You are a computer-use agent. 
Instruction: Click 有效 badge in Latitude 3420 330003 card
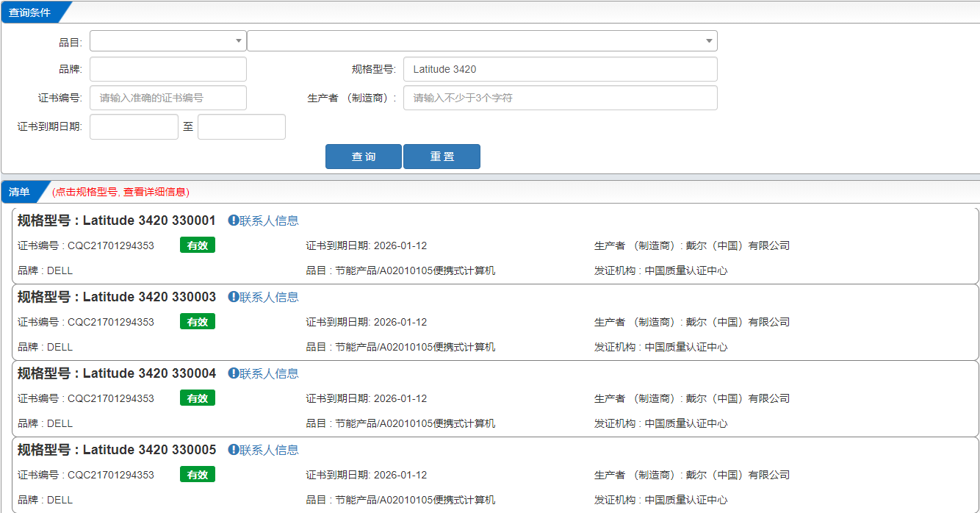[198, 322]
